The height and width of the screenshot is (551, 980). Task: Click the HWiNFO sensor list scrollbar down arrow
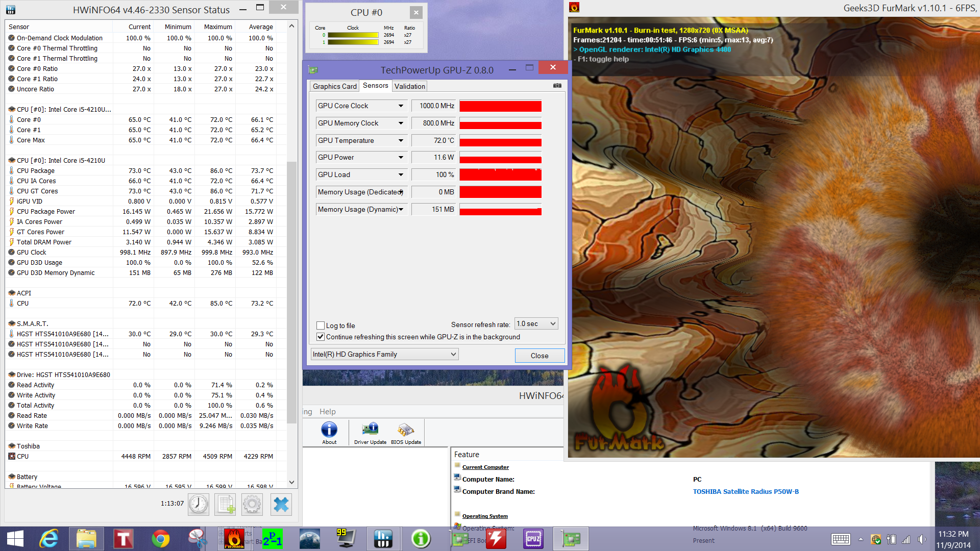pos(292,482)
